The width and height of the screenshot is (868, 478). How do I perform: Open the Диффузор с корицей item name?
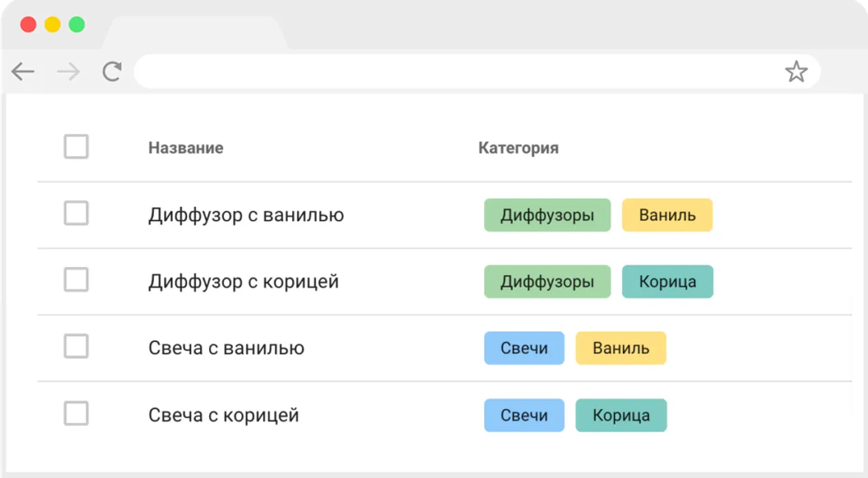(x=244, y=281)
